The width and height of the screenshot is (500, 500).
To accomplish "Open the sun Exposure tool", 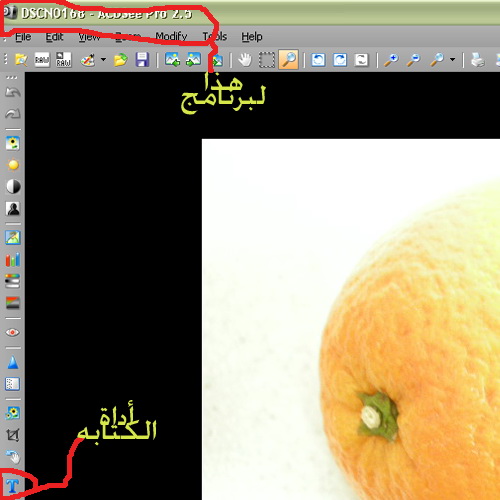I will click(x=13, y=165).
